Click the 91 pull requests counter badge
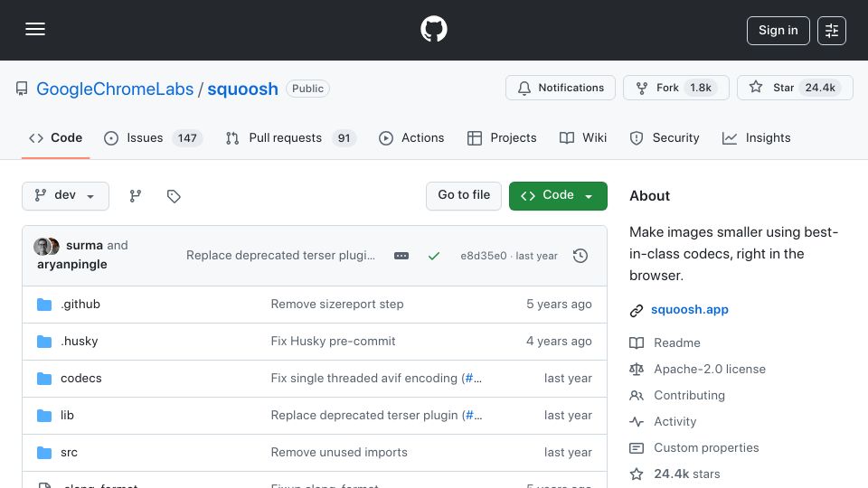 pyautogui.click(x=344, y=137)
